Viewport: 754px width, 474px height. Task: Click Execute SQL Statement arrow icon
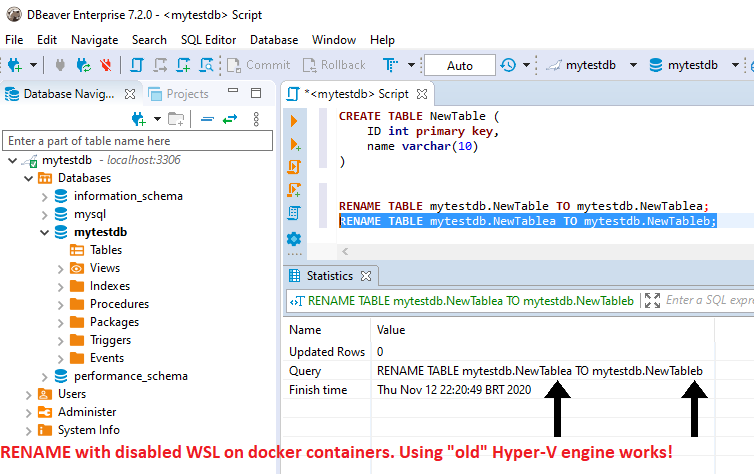[294, 121]
